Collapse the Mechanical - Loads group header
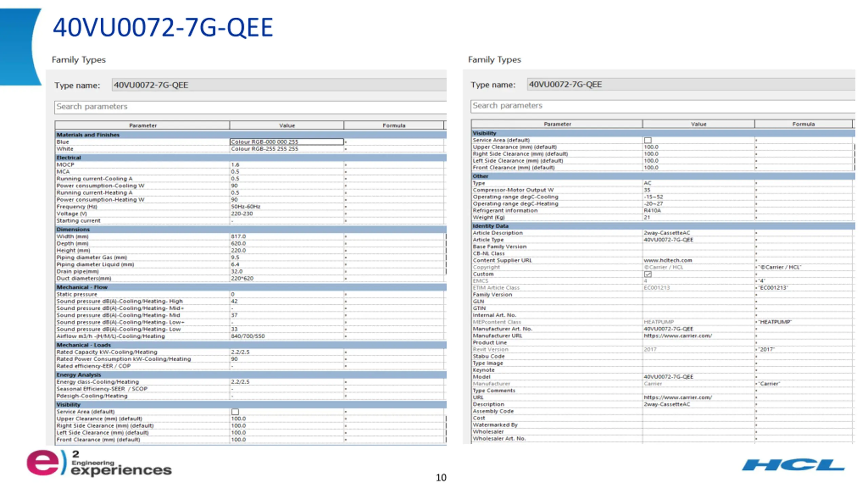This screenshot has width=868, height=488. pyautogui.click(x=251, y=345)
